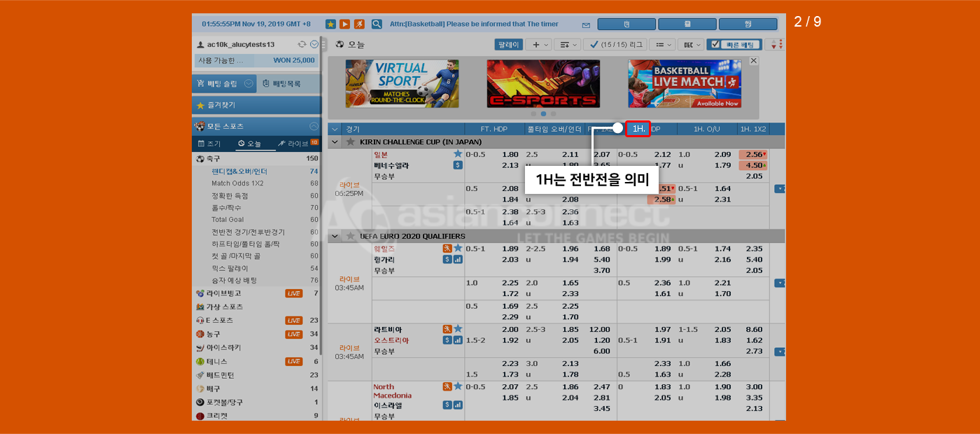Collapse the Kirin Challenge Cup league
Image resolution: width=980 pixels, height=434 pixels.
click(335, 141)
